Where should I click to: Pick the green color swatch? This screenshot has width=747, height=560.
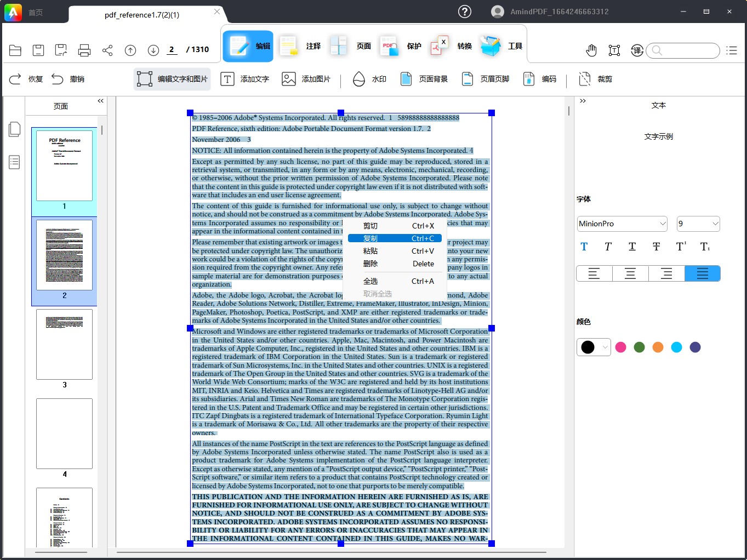click(640, 347)
